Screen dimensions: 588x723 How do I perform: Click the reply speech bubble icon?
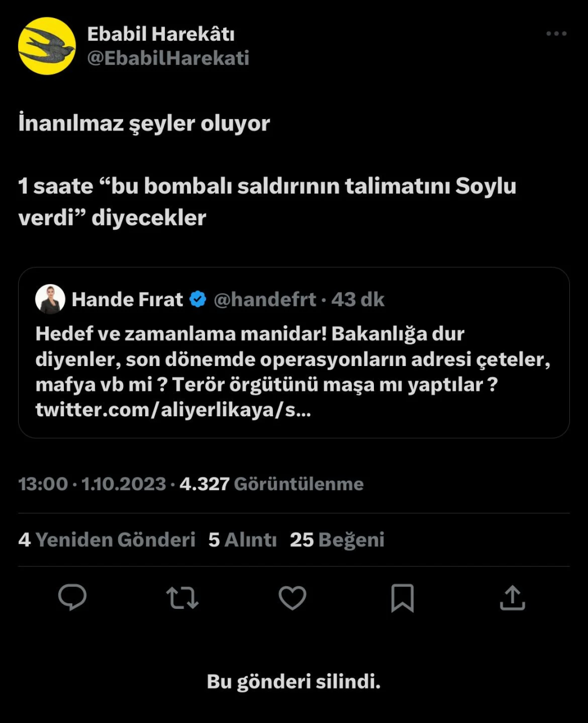tap(72, 598)
